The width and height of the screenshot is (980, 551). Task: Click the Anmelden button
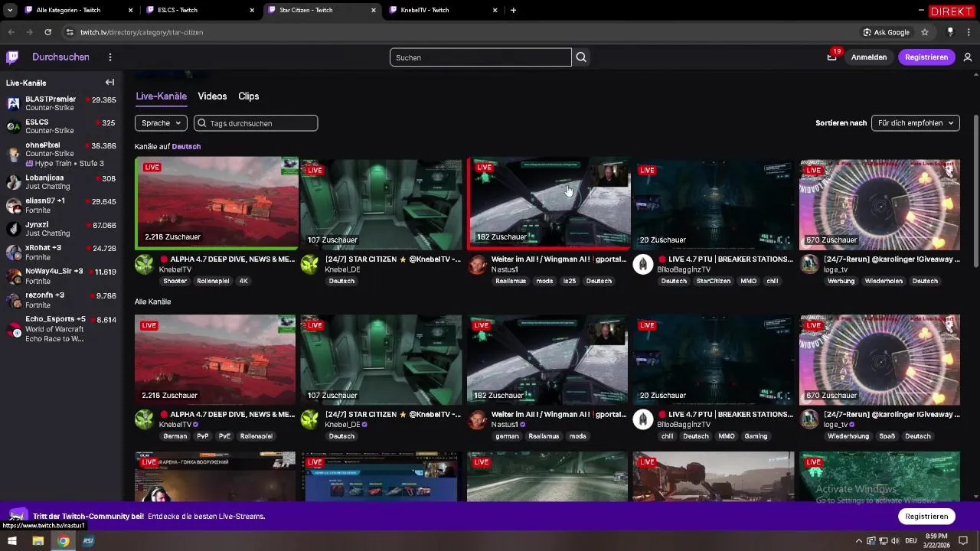pyautogui.click(x=869, y=57)
